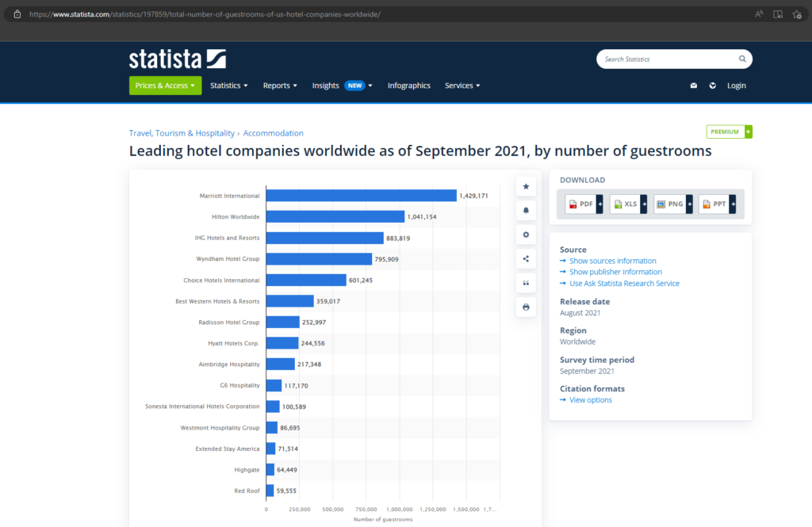The width and height of the screenshot is (812, 527).
Task: Click the plus on PREMIUM badge
Action: pos(748,132)
